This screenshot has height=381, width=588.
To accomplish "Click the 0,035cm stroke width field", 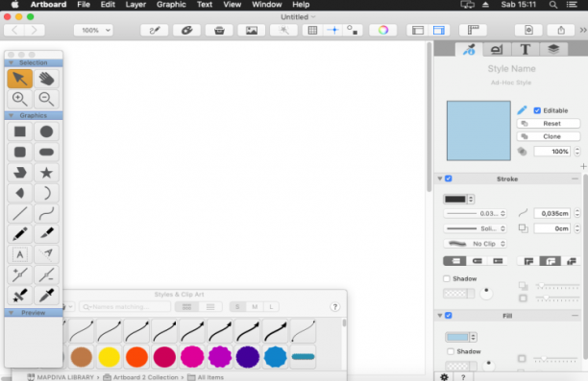I will tap(552, 214).
